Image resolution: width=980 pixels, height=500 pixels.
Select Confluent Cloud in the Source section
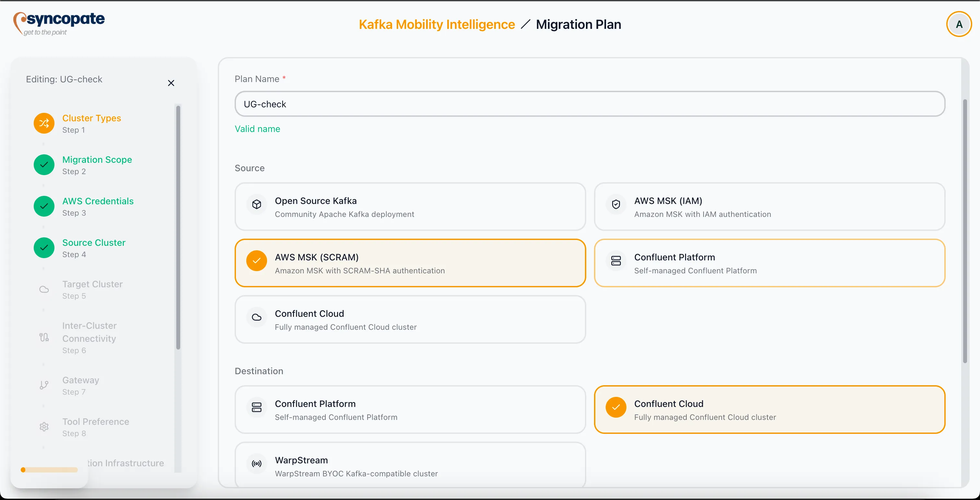tap(410, 319)
